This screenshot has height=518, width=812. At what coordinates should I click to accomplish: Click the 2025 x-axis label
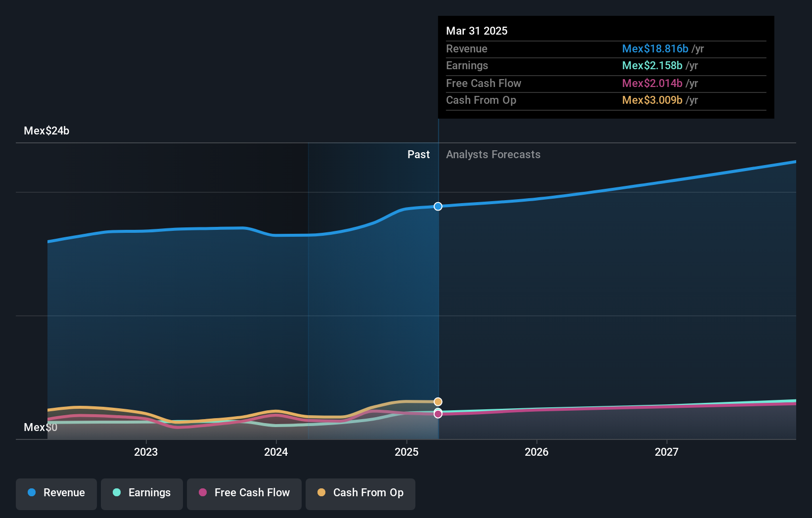(406, 452)
